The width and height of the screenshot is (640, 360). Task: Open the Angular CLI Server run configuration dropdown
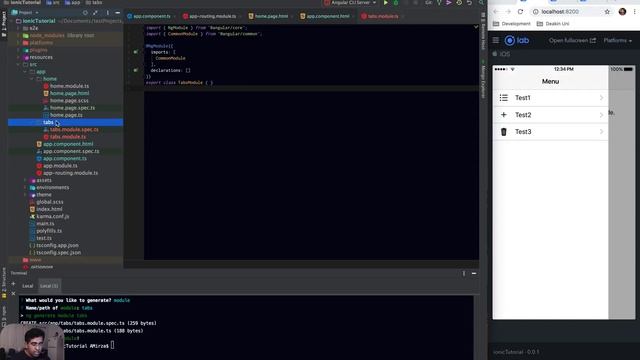click(x=350, y=3)
